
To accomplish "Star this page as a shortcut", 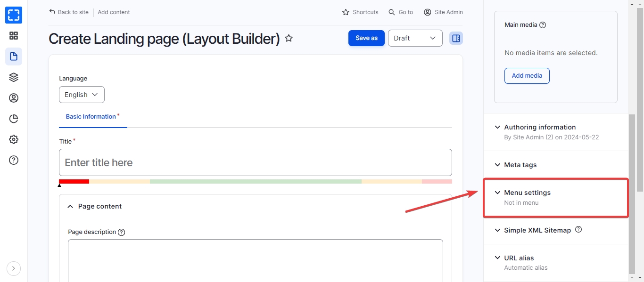I will coord(289,38).
